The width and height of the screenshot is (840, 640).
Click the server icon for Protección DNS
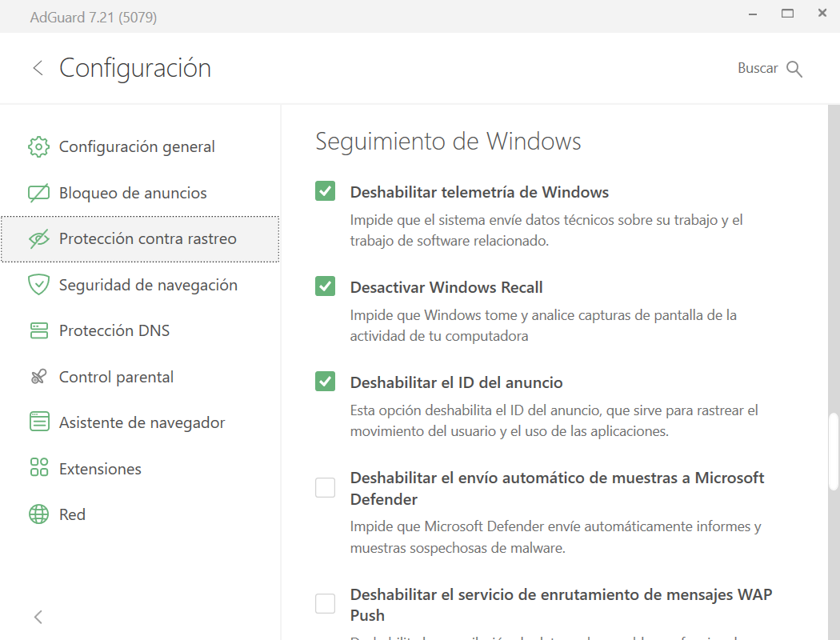tap(38, 330)
